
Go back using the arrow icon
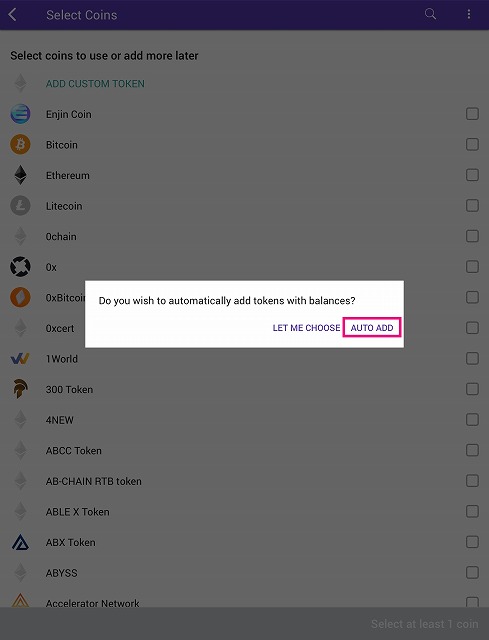[12, 15]
